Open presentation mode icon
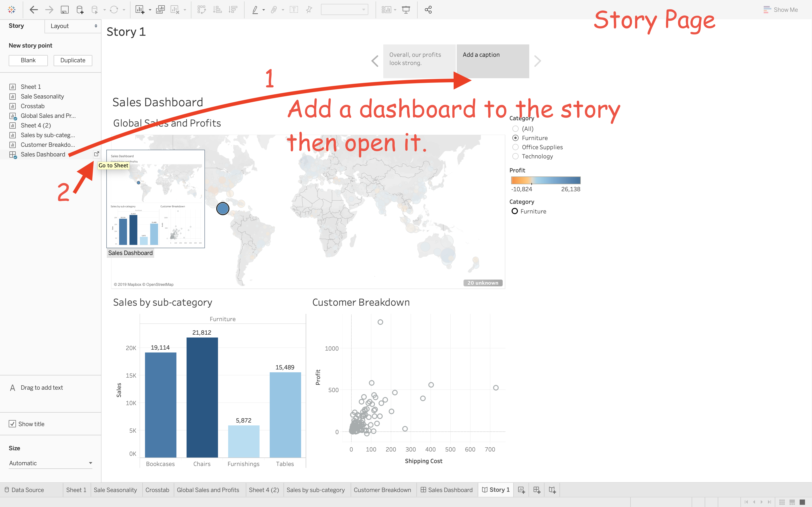The height and width of the screenshot is (507, 812). pyautogui.click(x=406, y=10)
